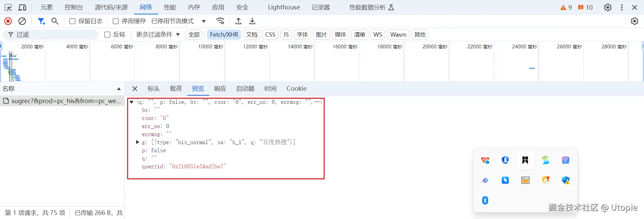Expand the g array in preview
This screenshot has height=219, width=644.
tap(138, 142)
